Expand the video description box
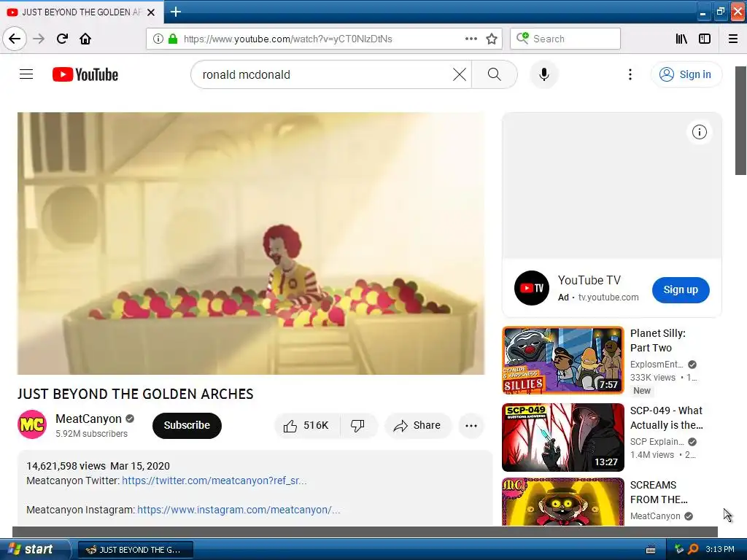 pos(255,488)
